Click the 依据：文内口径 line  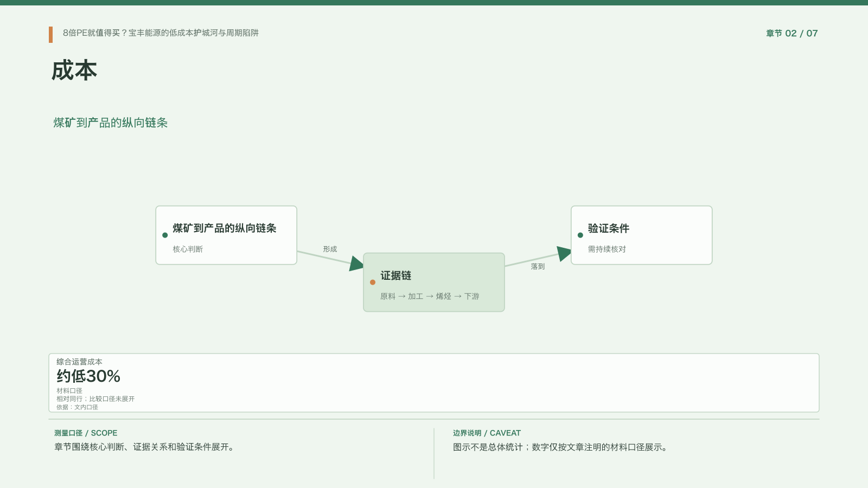coord(77,407)
